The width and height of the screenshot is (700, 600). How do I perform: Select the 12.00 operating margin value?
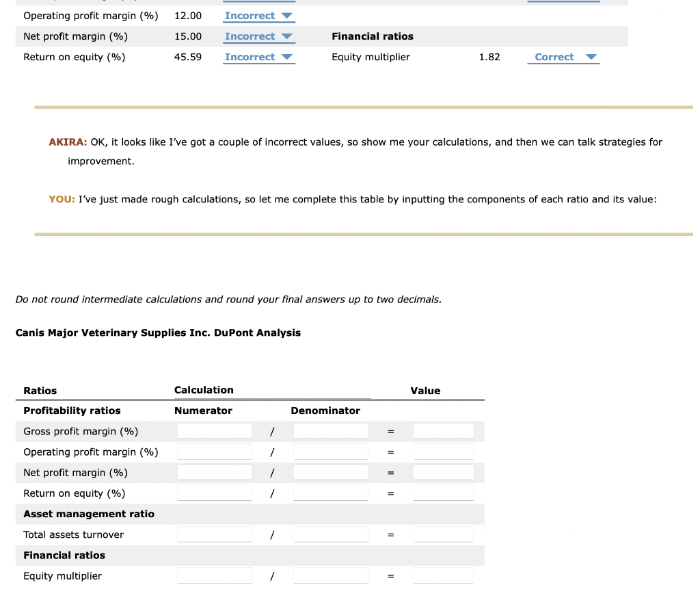click(x=188, y=16)
